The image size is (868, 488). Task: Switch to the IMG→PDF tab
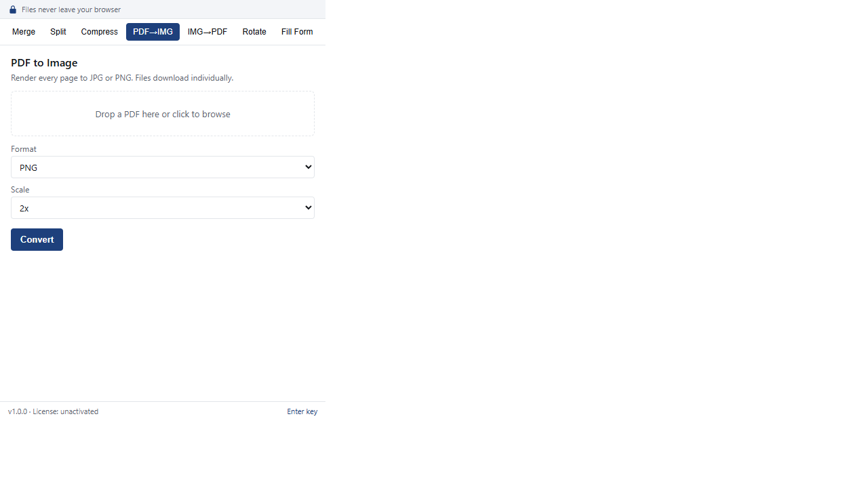point(208,32)
